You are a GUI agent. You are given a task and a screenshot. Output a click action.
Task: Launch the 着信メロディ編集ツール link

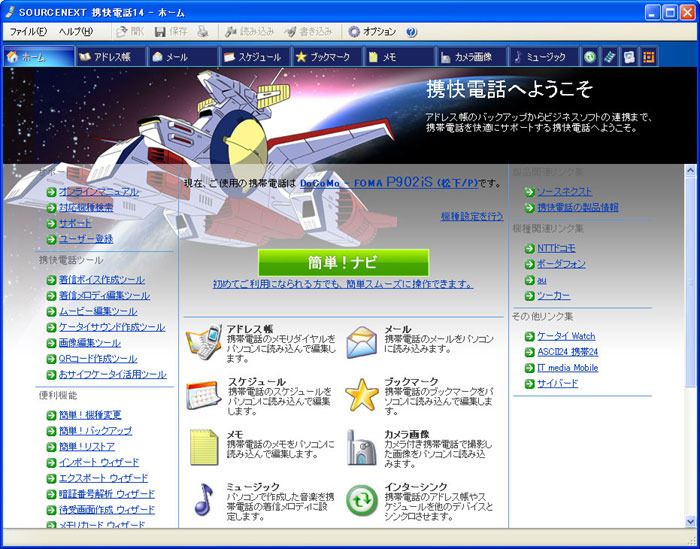tap(104, 295)
